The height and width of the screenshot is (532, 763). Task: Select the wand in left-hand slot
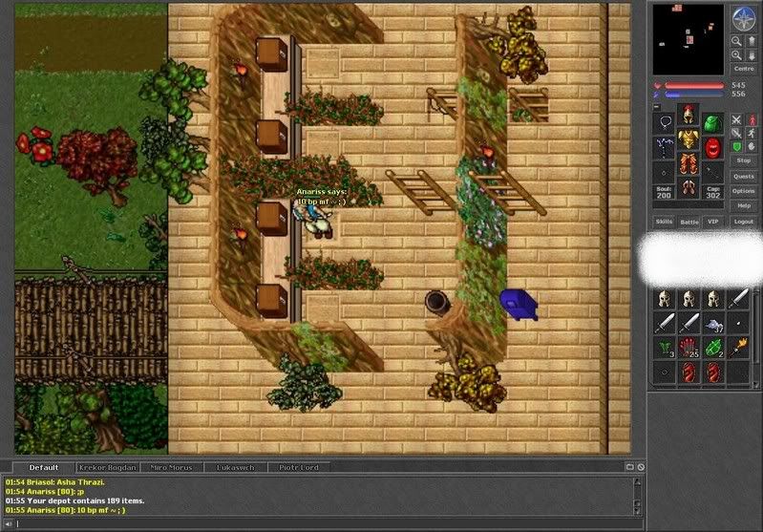point(664,148)
